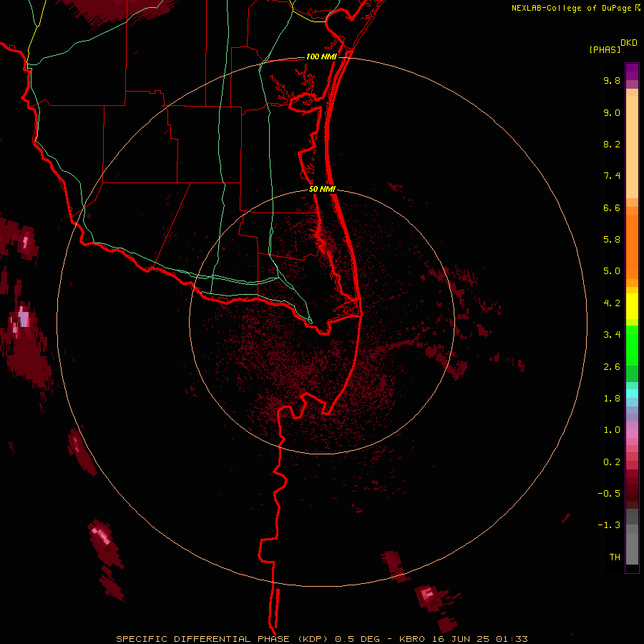Click the 16 JUN 25 date text
644x644 pixels.
[x=461, y=639]
